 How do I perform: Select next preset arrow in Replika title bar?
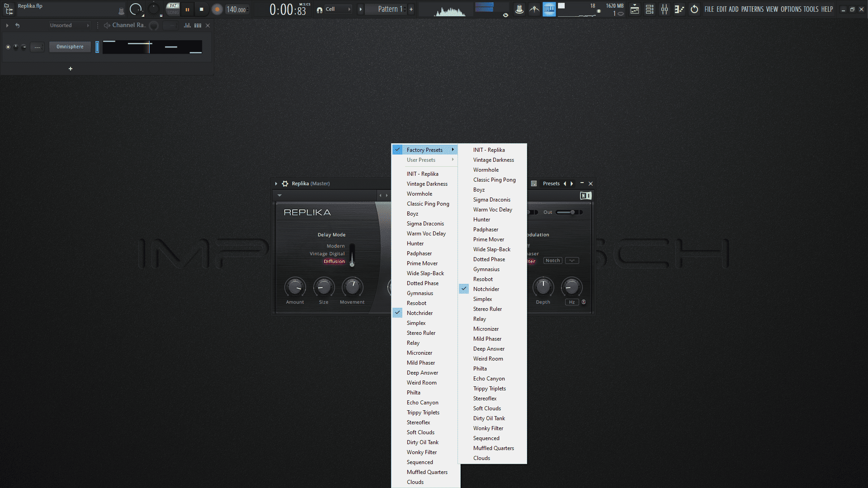point(572,183)
